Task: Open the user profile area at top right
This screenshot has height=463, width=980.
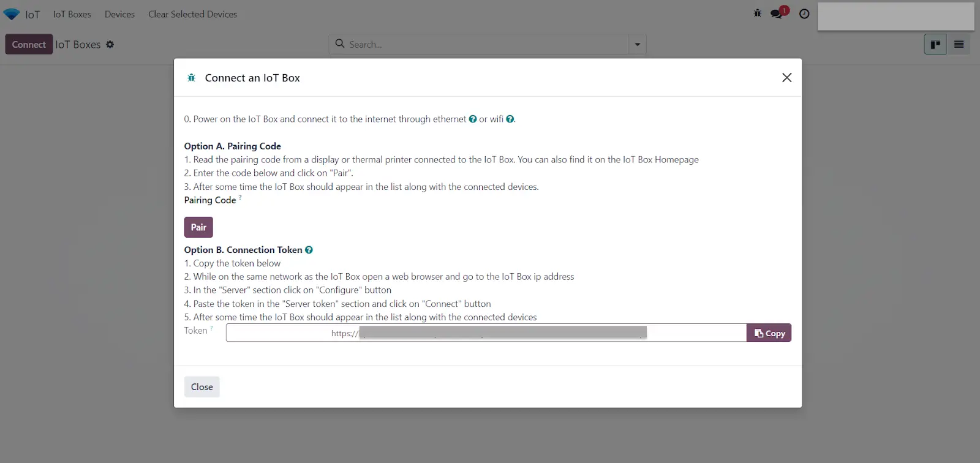Action: click(896, 16)
